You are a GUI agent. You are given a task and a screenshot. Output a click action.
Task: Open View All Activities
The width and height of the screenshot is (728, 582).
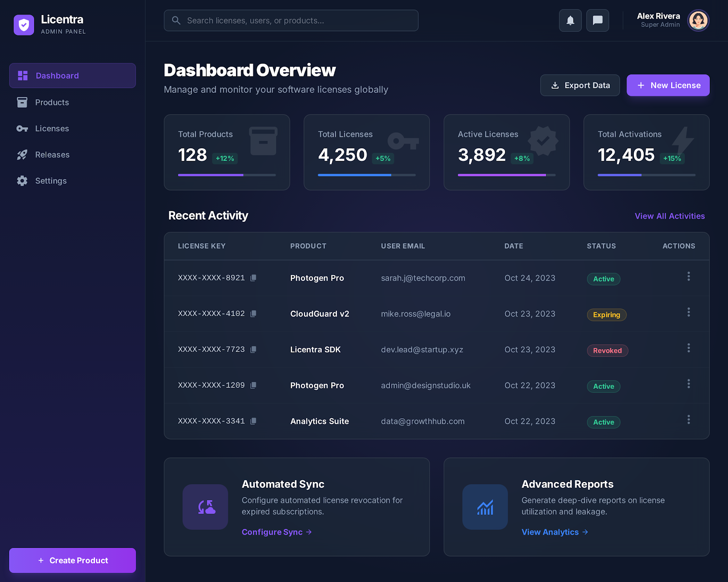(x=669, y=216)
